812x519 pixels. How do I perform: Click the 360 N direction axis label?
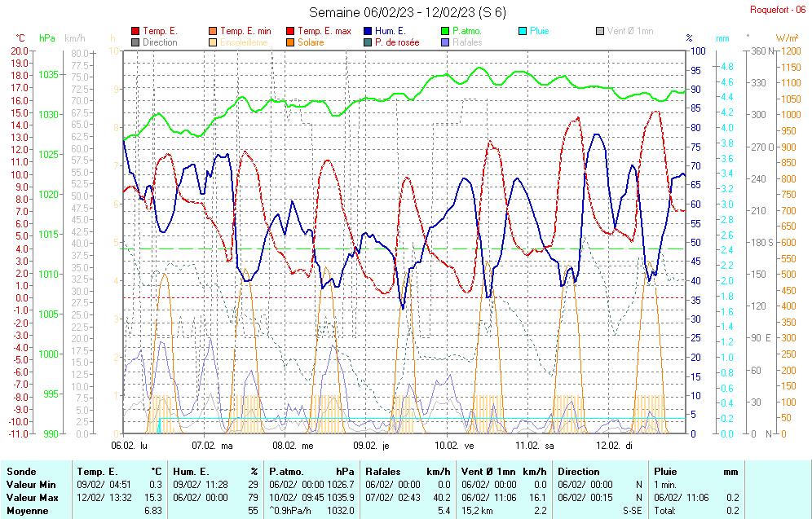[765, 51]
